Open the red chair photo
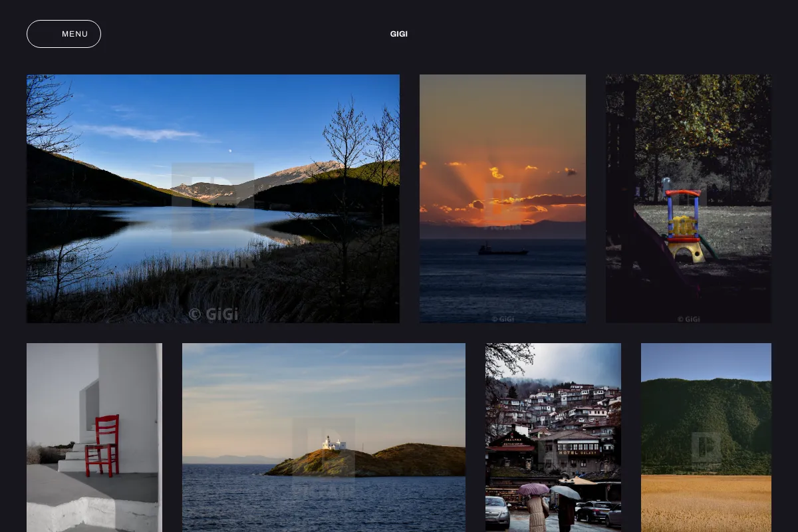This screenshot has width=798, height=532. [94, 438]
